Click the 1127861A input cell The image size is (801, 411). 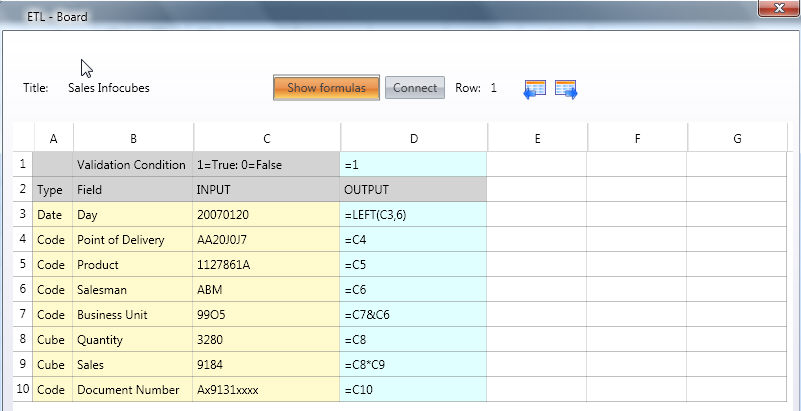click(x=266, y=264)
